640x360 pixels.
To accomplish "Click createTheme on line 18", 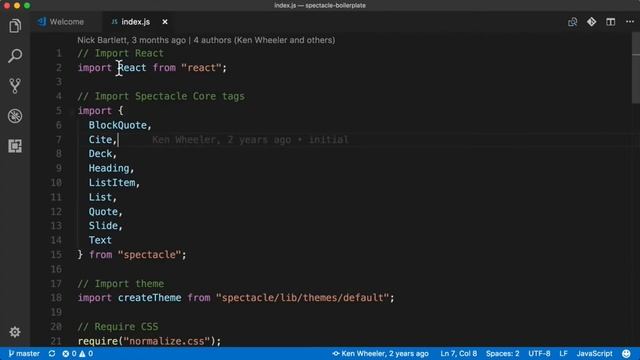I will pyautogui.click(x=149, y=298).
